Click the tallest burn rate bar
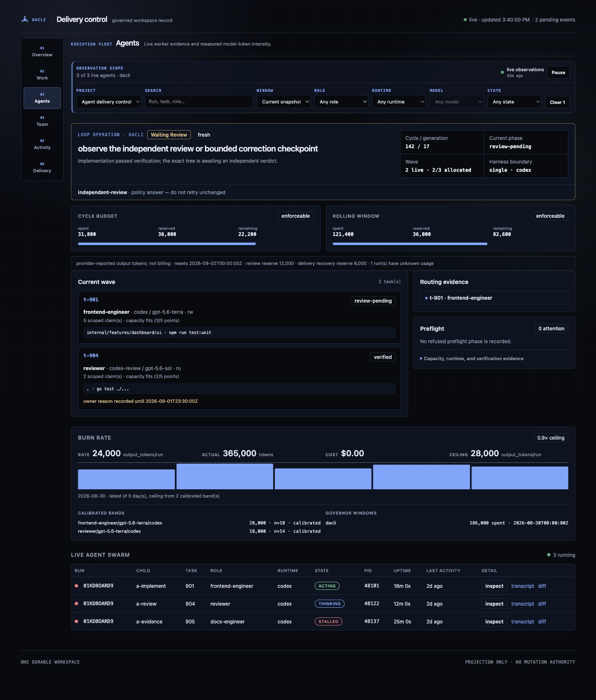 click(225, 476)
